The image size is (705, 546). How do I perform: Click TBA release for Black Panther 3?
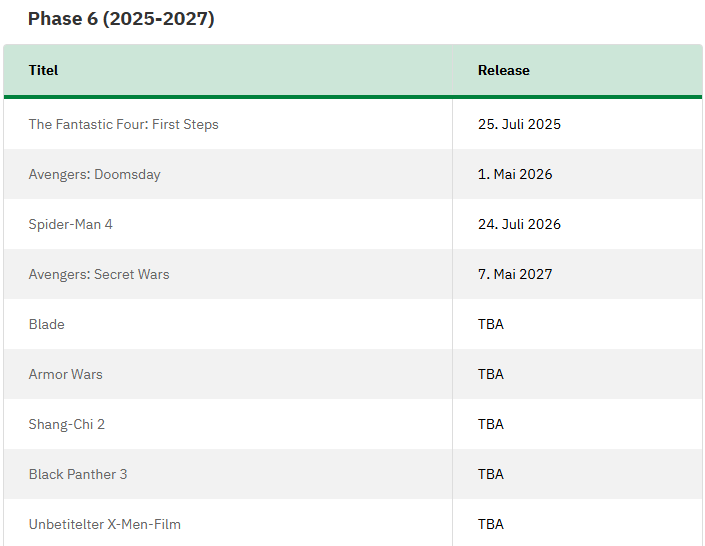491,474
